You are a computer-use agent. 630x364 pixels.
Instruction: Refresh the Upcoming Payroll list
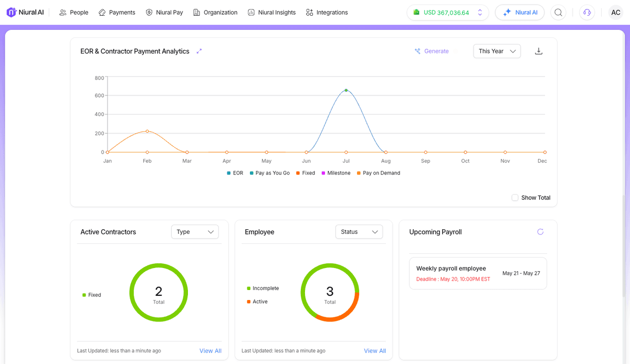tap(540, 232)
